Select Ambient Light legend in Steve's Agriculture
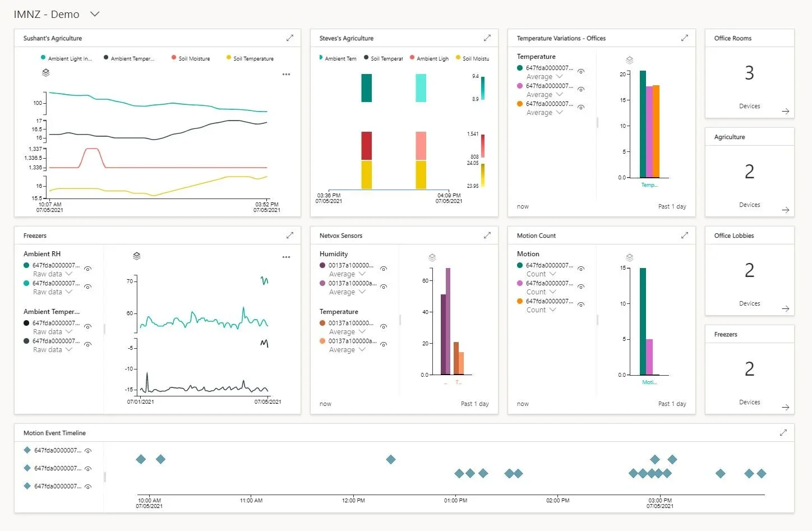Screen dimensions: 812x531 click(x=430, y=58)
